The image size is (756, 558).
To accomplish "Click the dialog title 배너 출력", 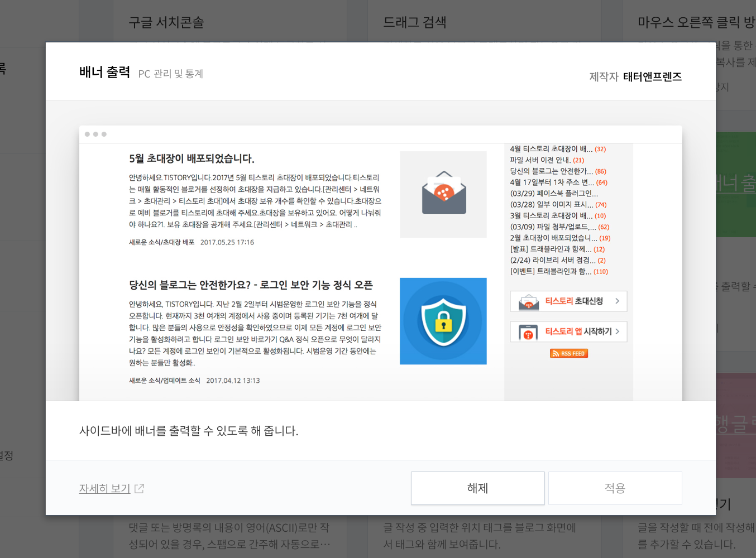I will point(104,72).
